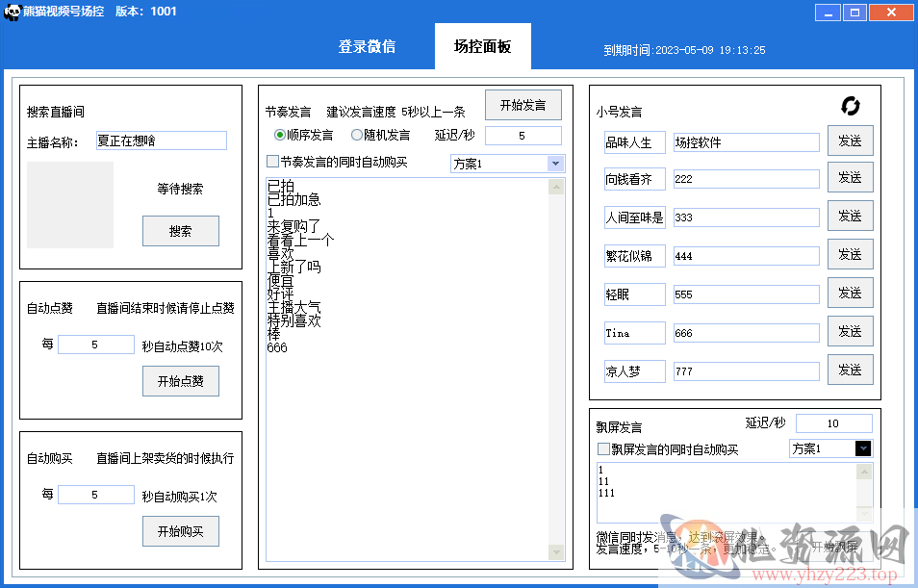Click 主播名称 input field
The width and height of the screenshot is (918, 588).
161,141
